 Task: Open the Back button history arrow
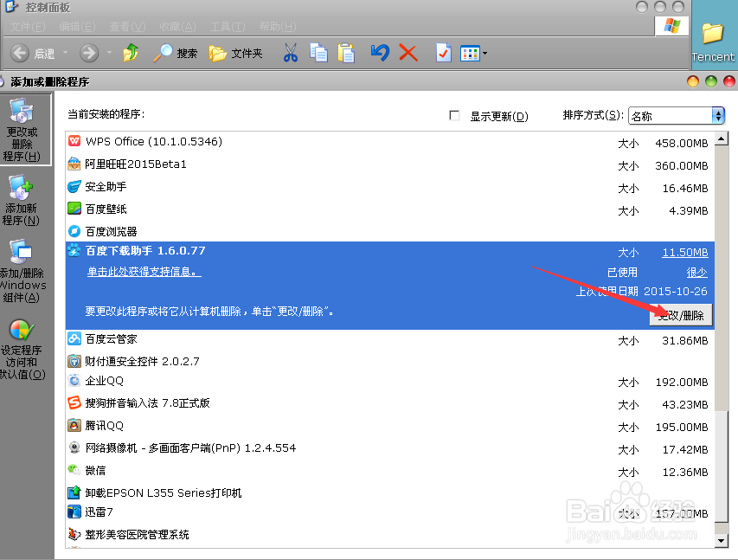coord(65,52)
